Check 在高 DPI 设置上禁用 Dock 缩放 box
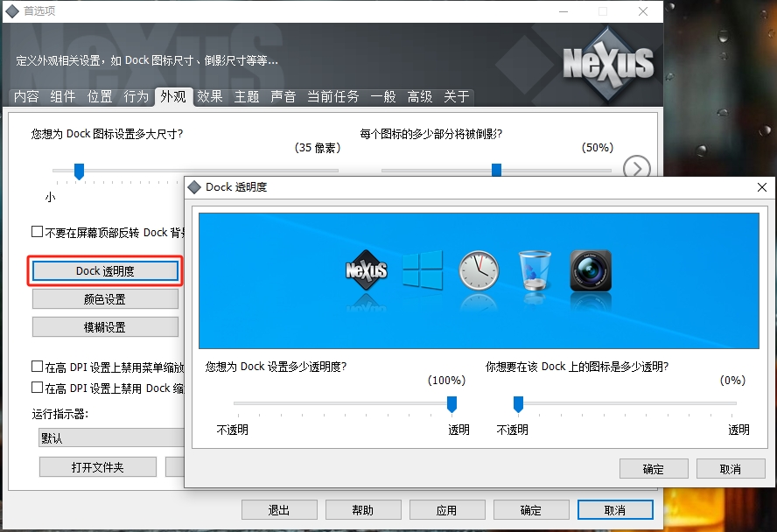The image size is (777, 532). pos(38,387)
